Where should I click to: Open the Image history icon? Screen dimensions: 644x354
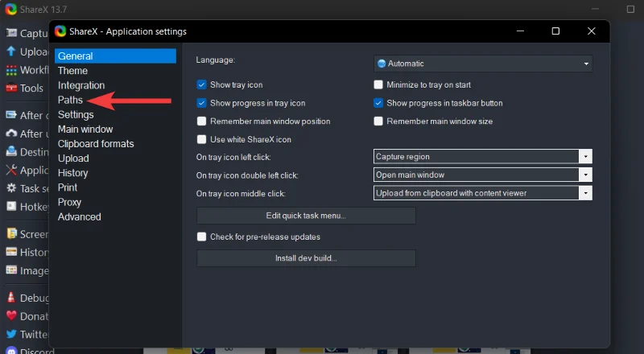(x=11, y=270)
